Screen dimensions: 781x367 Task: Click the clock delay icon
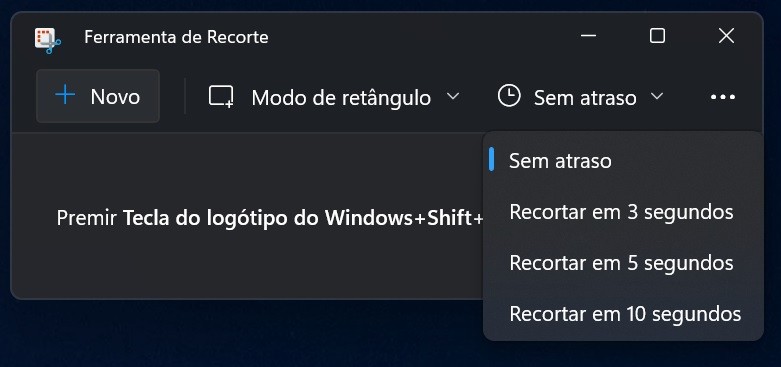(509, 96)
